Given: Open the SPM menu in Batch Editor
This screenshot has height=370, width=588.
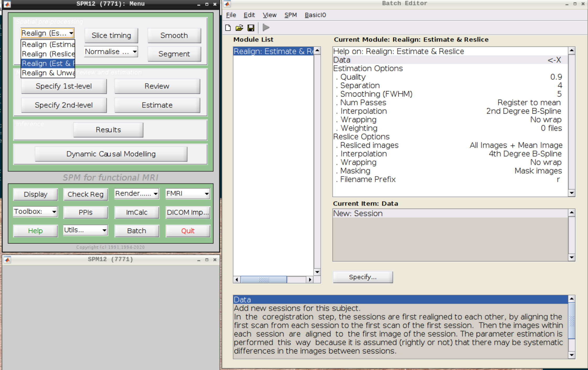Looking at the screenshot, I should click(290, 15).
